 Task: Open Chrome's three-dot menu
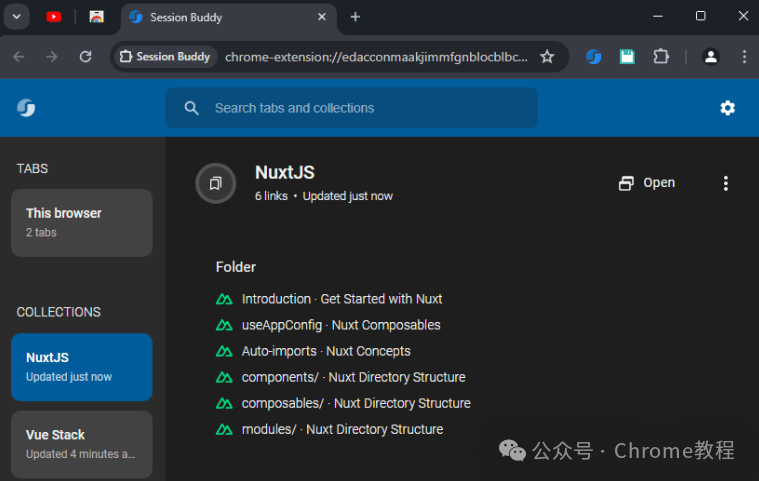744,57
